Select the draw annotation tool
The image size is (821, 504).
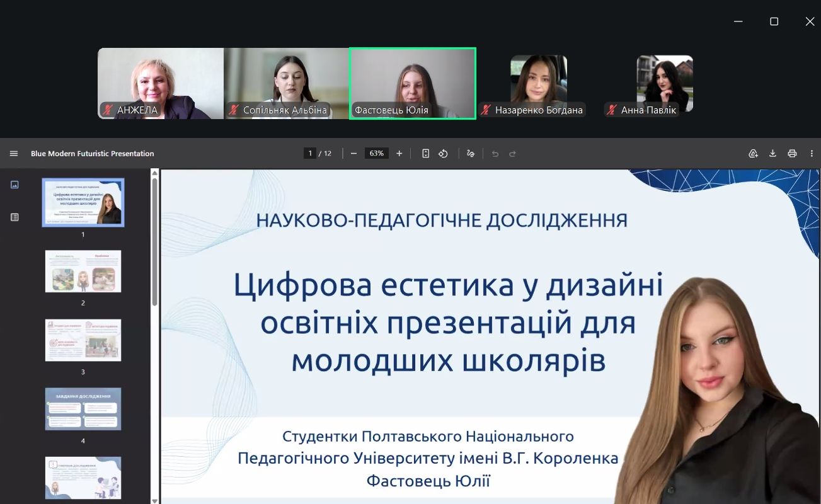click(x=471, y=154)
